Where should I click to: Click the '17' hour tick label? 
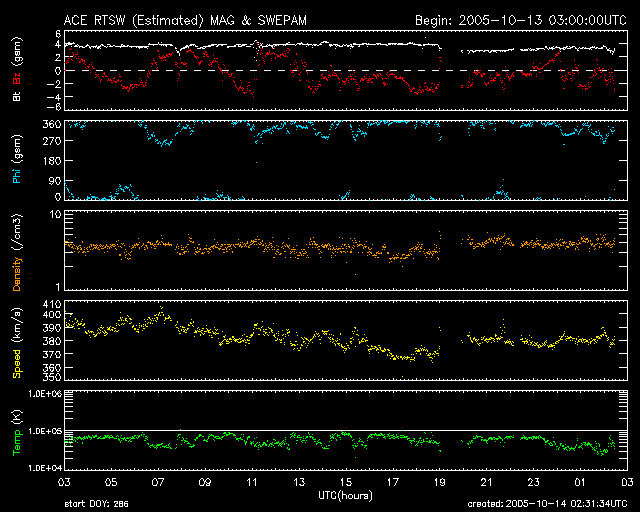[x=393, y=483]
